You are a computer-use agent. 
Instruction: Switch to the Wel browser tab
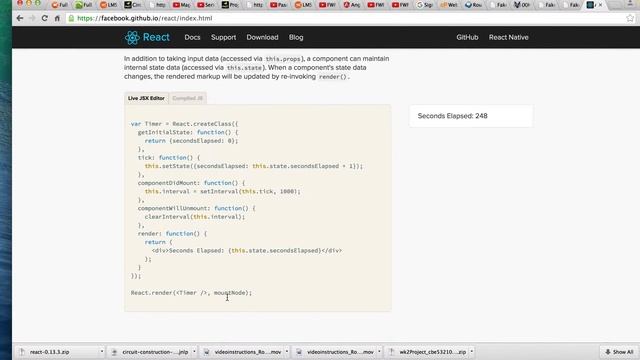coord(449,5)
